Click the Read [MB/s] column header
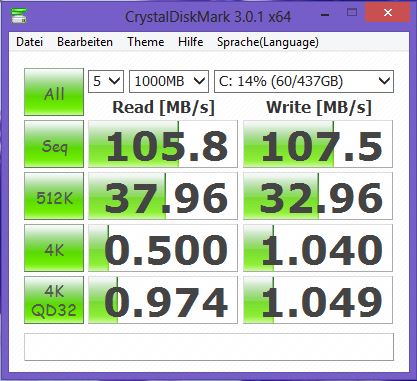 (163, 107)
